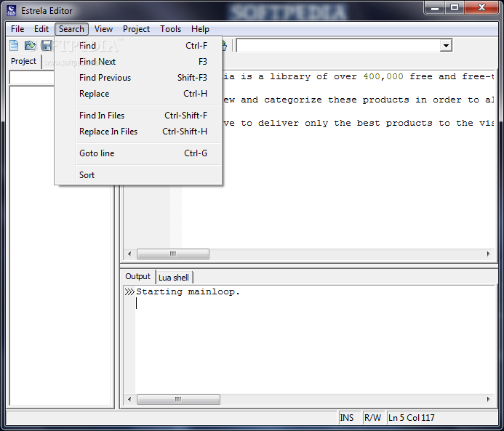This screenshot has height=431, width=504.
Task: Click the R/W status bar indicator
Action: [x=372, y=418]
